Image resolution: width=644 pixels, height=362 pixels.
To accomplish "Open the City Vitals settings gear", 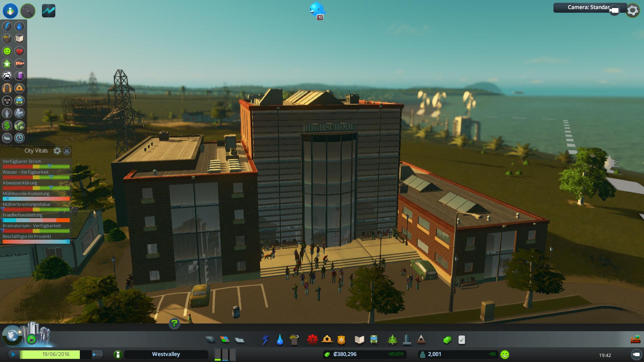I will click(x=57, y=151).
